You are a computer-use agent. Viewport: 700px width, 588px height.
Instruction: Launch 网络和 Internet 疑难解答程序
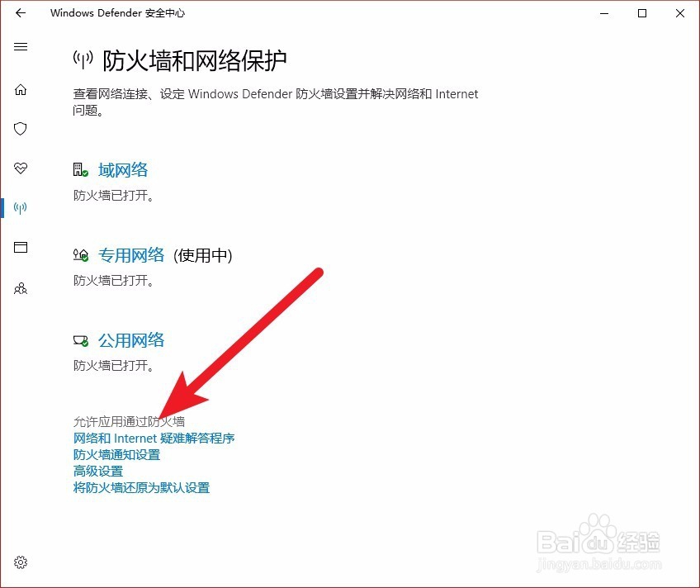[154, 438]
